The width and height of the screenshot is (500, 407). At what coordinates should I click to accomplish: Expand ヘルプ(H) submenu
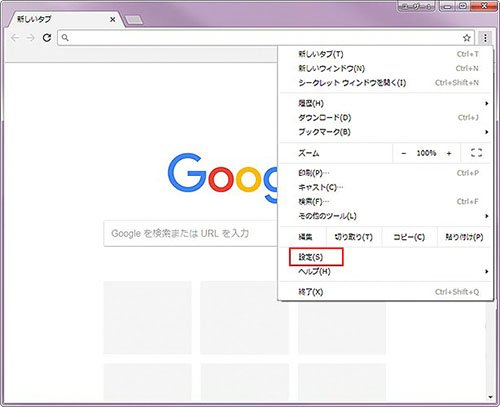click(386, 271)
